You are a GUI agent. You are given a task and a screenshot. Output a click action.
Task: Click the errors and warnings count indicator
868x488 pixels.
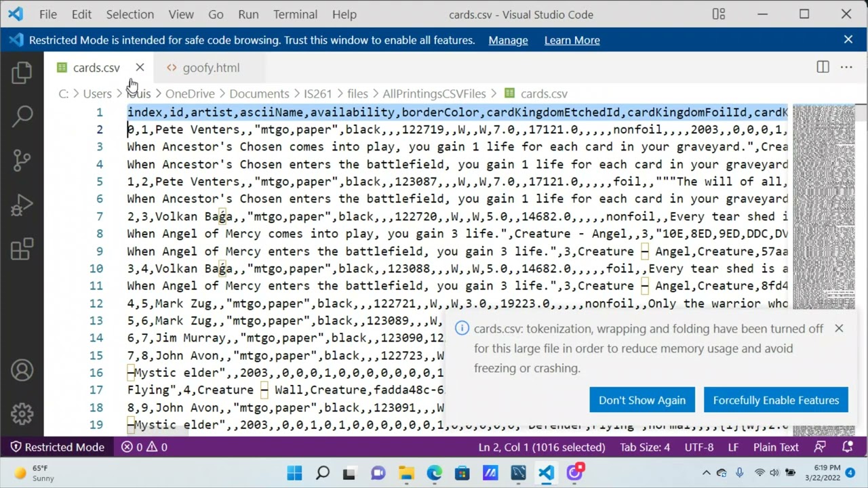click(144, 447)
